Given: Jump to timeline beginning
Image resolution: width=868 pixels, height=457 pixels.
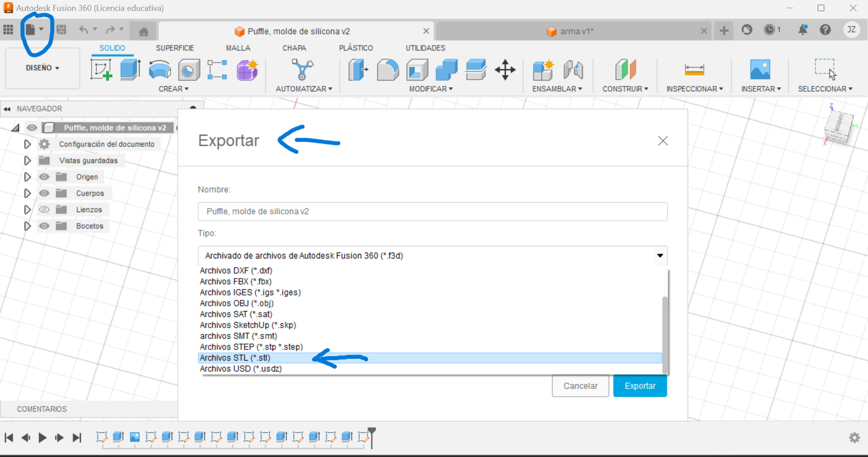Looking at the screenshot, I should (x=9, y=437).
